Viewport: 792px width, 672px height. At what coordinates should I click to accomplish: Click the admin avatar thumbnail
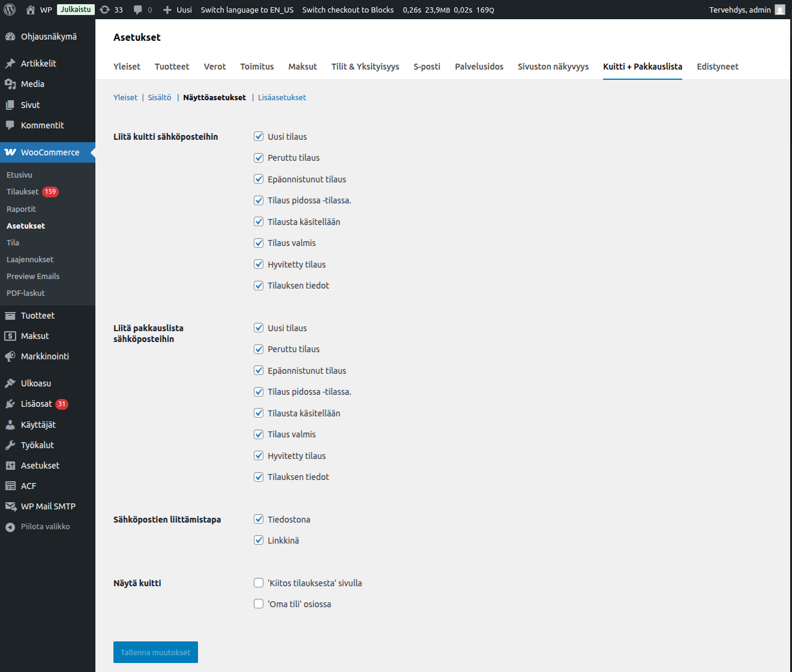point(780,10)
